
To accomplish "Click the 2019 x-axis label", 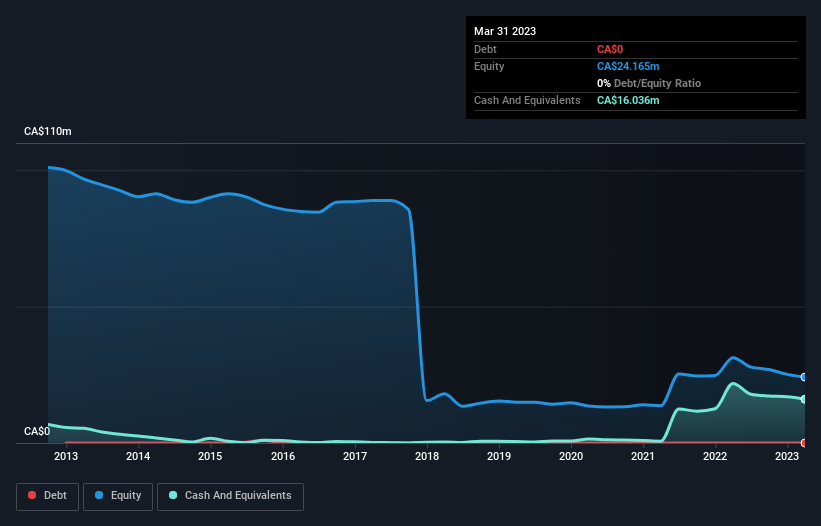I will pyautogui.click(x=499, y=456).
